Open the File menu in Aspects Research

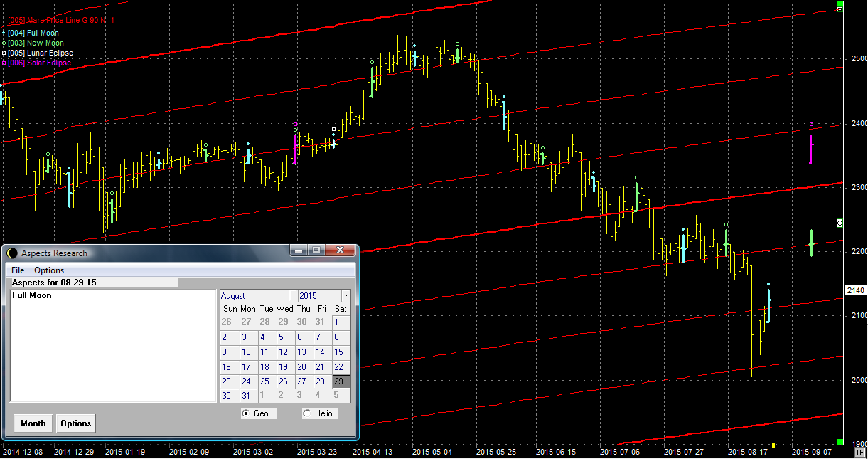18,270
